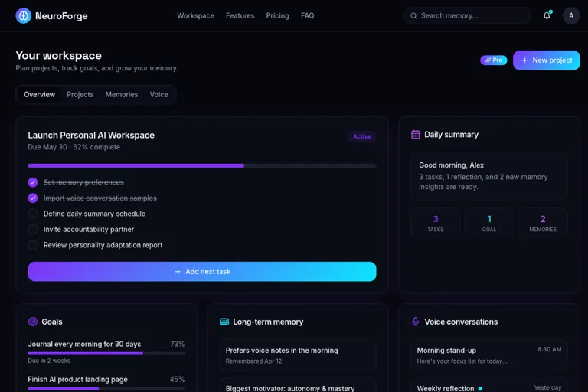The image size is (588, 392).
Task: Open Biggest motivator memory card
Action: (x=298, y=386)
